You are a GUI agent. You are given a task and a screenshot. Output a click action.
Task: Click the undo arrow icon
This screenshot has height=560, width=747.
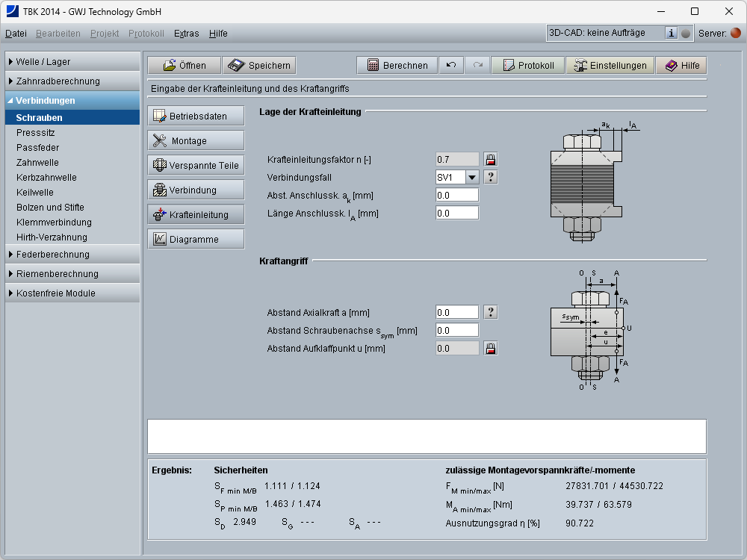tap(451, 66)
